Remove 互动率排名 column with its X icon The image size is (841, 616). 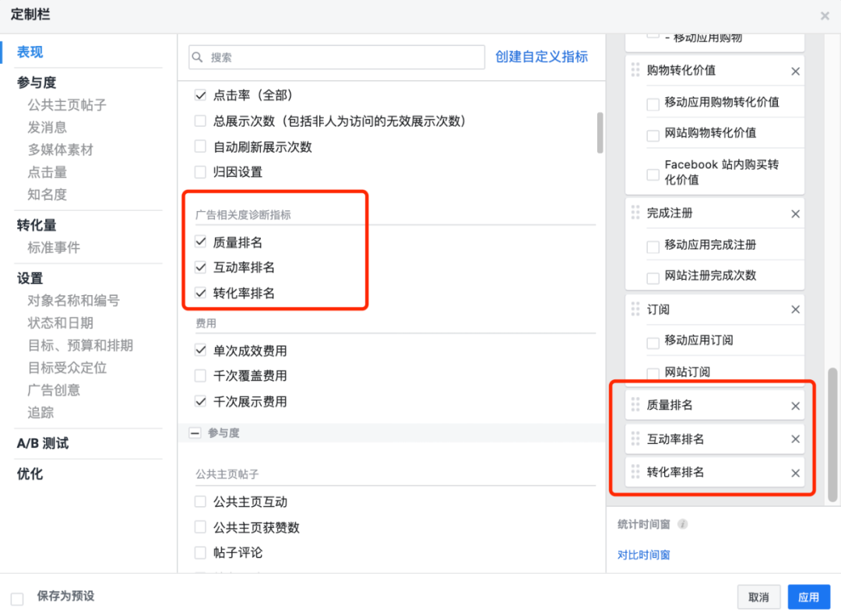(795, 439)
